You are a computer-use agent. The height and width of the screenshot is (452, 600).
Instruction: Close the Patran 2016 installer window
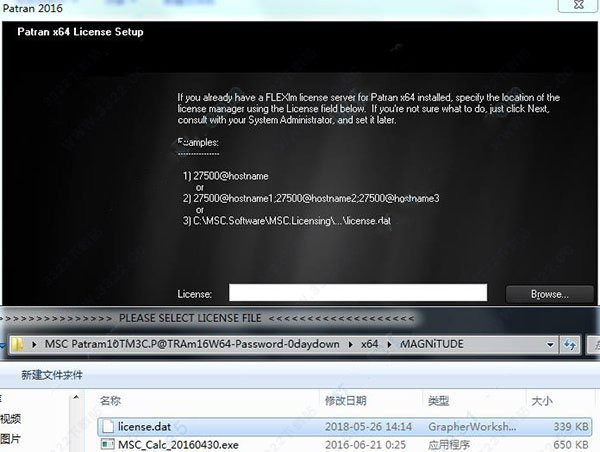pyautogui.click(x=579, y=5)
